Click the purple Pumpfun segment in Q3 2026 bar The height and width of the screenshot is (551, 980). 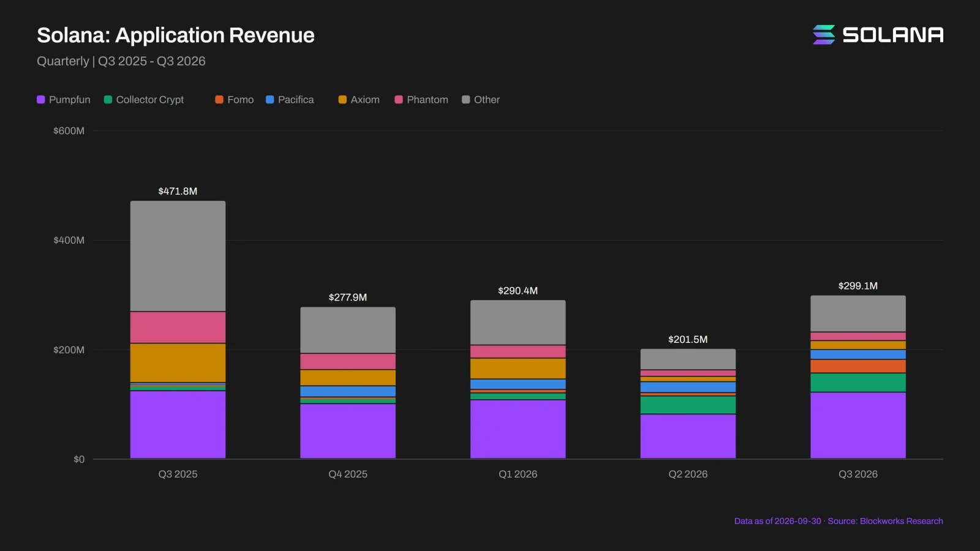click(x=858, y=425)
